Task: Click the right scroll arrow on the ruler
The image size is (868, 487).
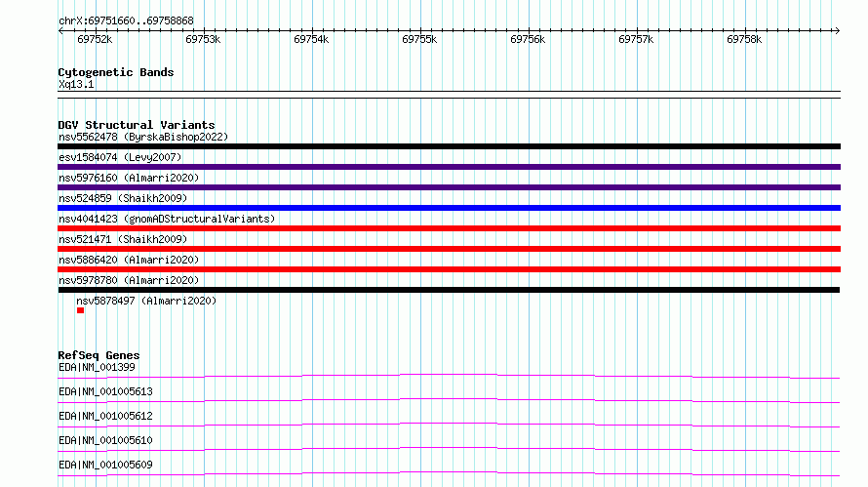Action: pos(837,31)
